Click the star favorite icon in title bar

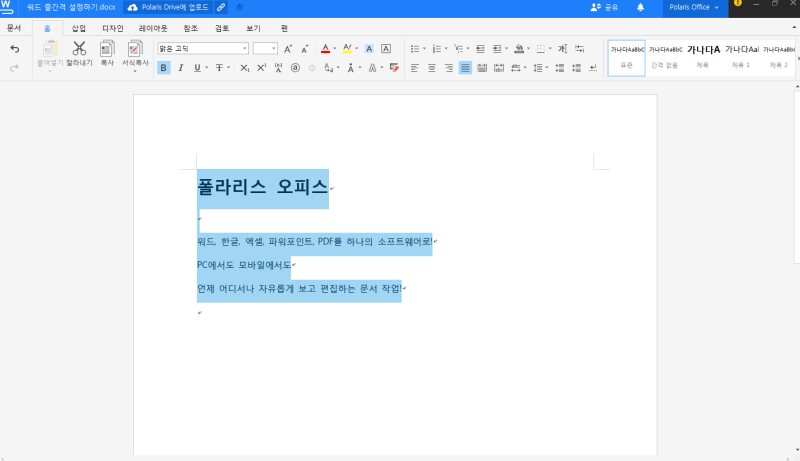239,7
